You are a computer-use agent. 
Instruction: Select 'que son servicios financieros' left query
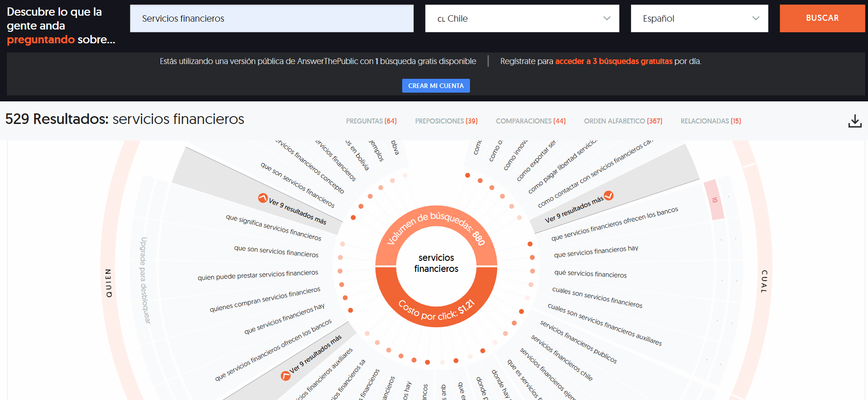pyautogui.click(x=276, y=251)
